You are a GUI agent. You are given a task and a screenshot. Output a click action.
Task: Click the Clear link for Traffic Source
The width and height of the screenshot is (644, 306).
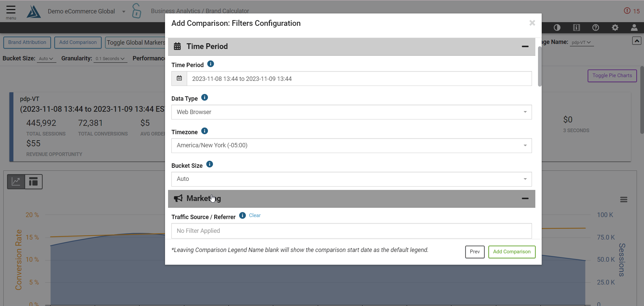(255, 215)
